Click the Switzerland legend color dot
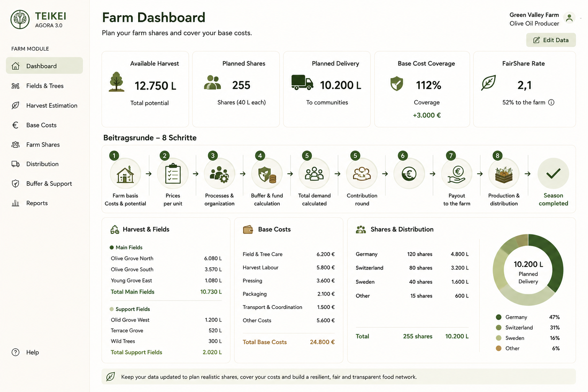Image resolution: width=588 pixels, height=392 pixels. point(498,327)
